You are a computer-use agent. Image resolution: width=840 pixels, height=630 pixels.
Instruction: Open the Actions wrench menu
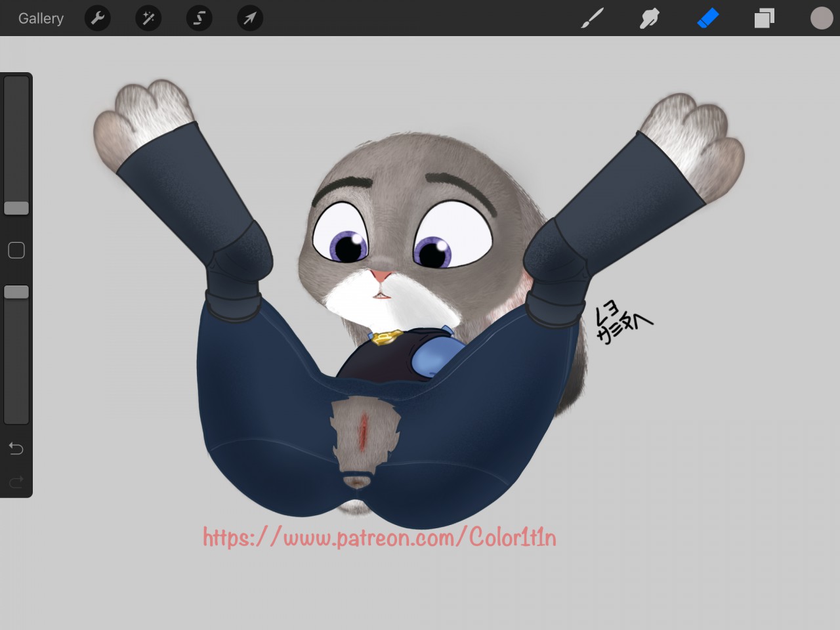(x=98, y=18)
